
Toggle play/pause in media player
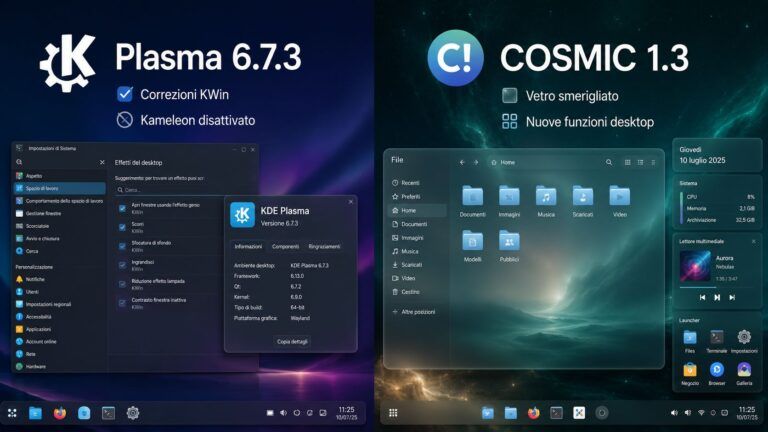717,297
